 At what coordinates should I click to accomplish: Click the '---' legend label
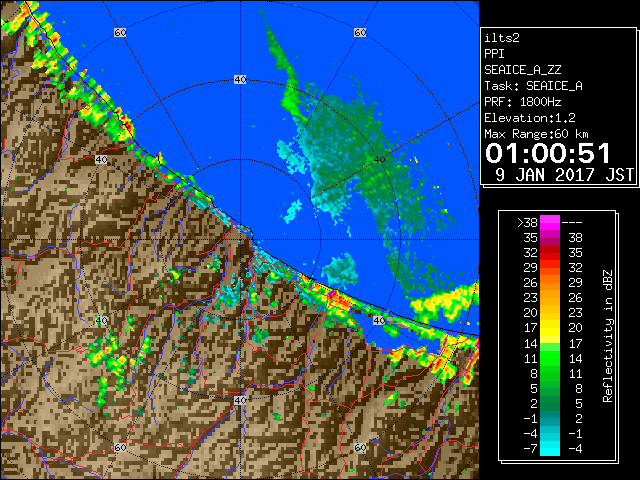[x=572, y=223]
